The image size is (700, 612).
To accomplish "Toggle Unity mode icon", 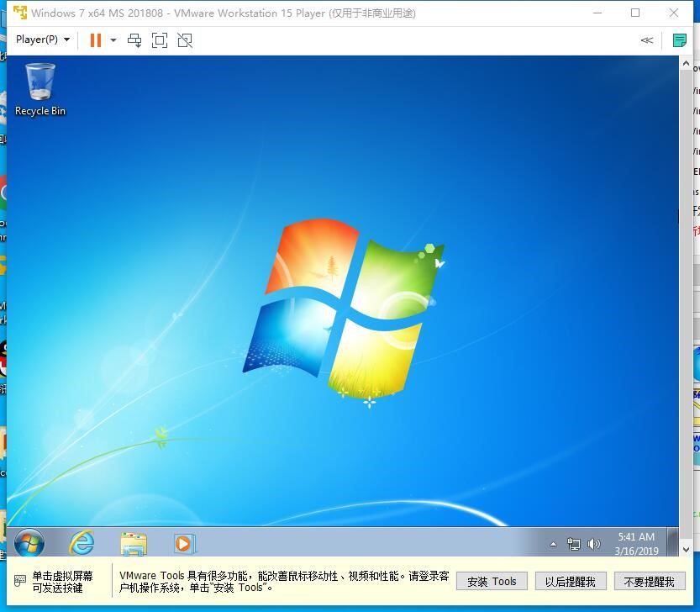I will [x=185, y=40].
